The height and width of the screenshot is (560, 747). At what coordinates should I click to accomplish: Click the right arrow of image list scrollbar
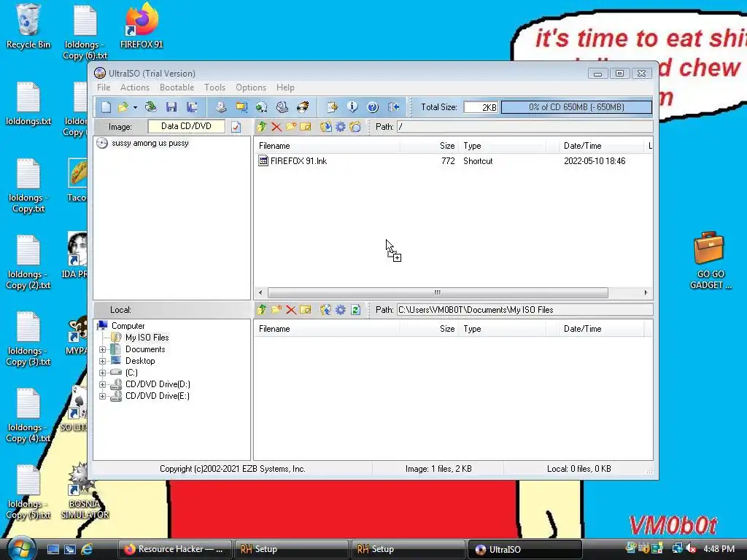point(646,292)
